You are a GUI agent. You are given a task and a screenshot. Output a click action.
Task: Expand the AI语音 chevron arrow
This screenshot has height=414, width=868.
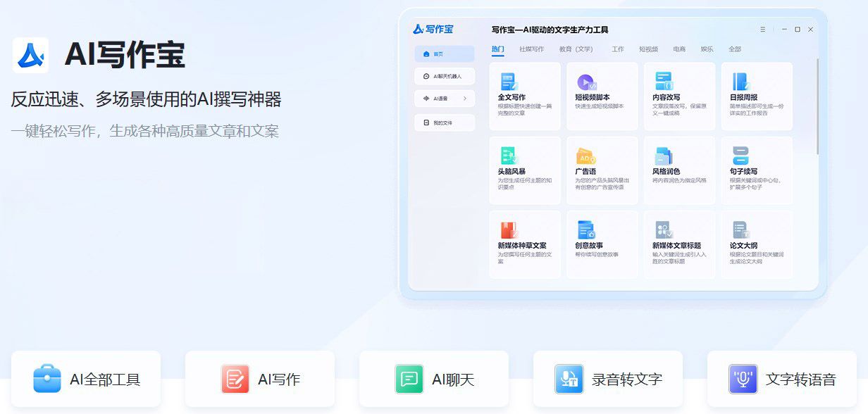(465, 99)
